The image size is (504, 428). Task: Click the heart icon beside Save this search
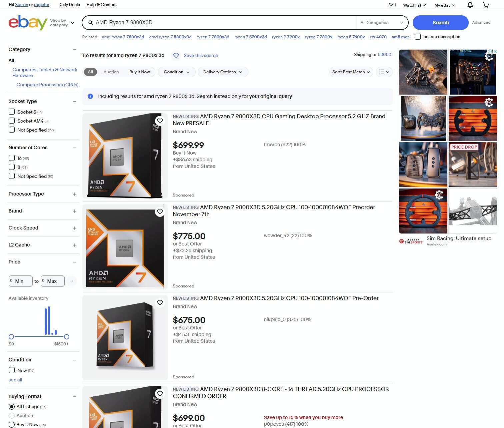pyautogui.click(x=176, y=56)
